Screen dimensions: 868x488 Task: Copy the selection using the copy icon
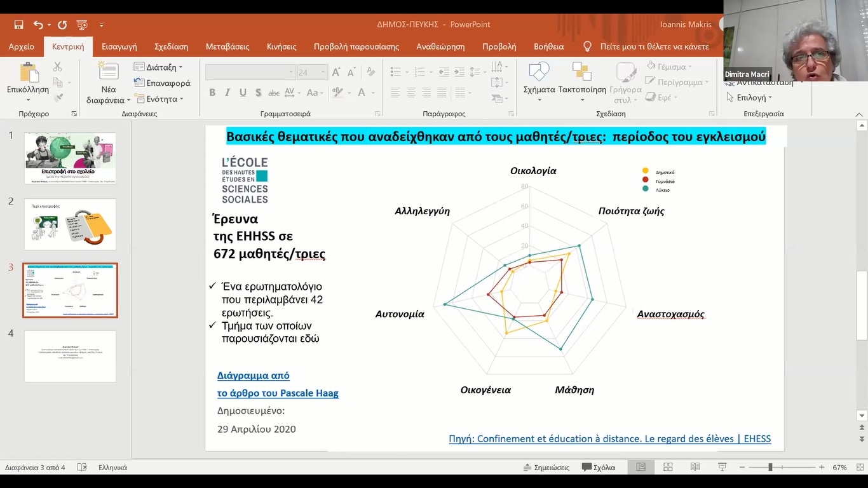coord(58,82)
